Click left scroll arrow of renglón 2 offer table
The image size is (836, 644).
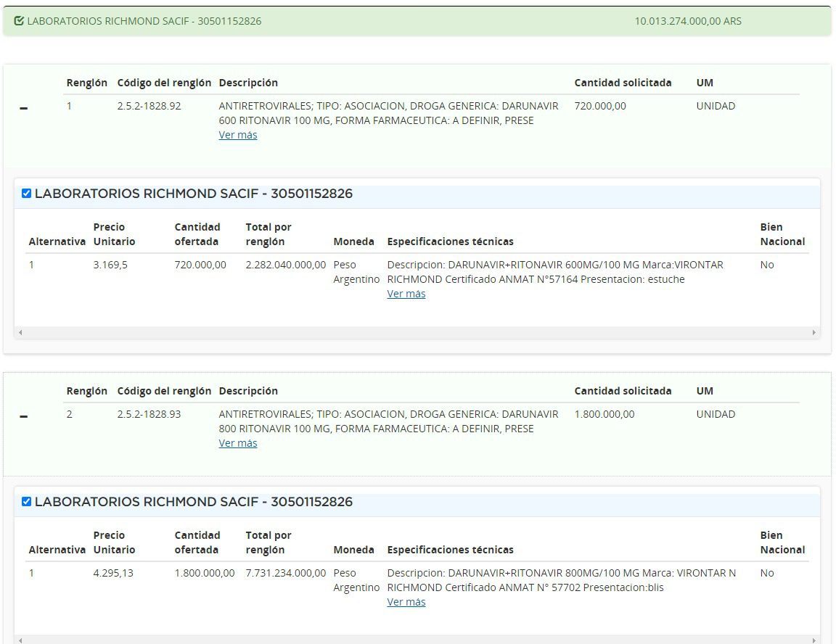pyautogui.click(x=20, y=640)
